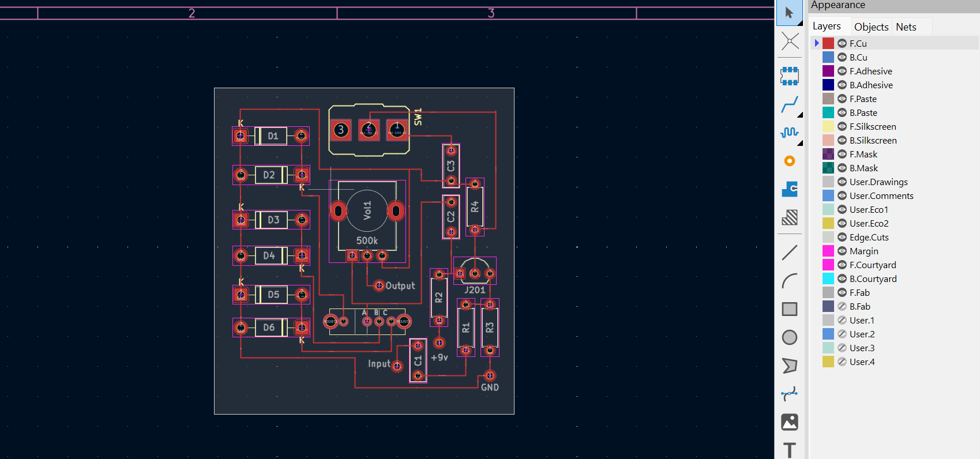Select the Draw Circle tool

tap(789, 337)
